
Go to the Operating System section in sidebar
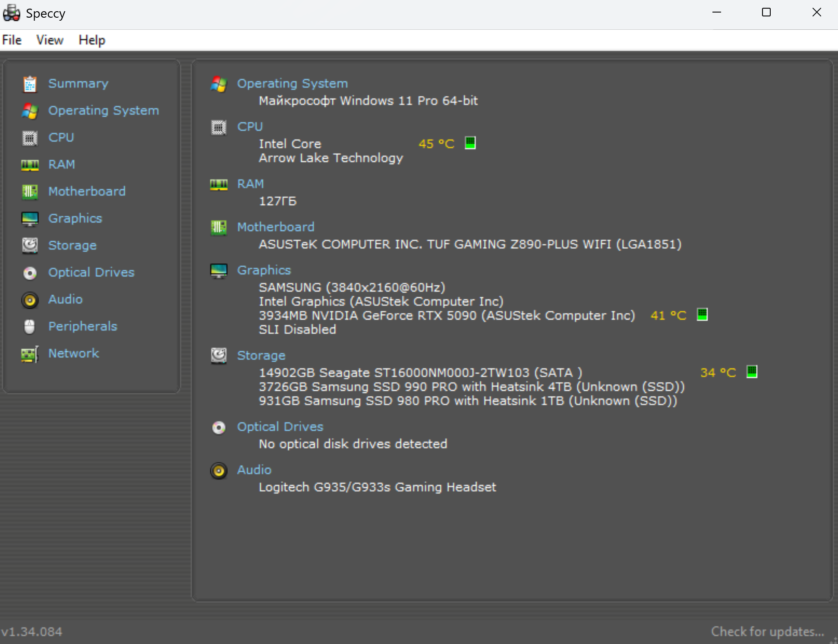point(104,111)
